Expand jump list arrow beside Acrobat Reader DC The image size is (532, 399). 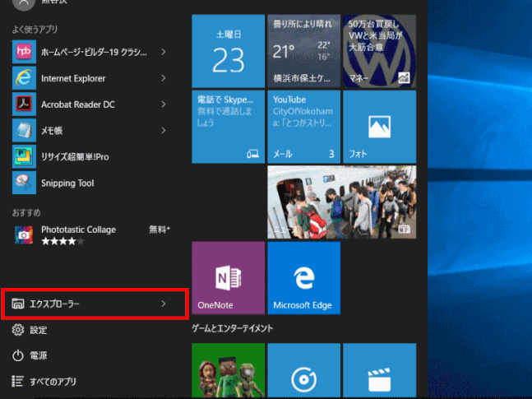(164, 104)
